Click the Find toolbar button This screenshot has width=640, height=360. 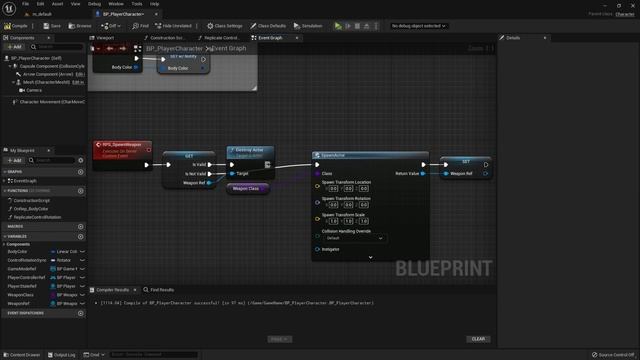(140, 26)
